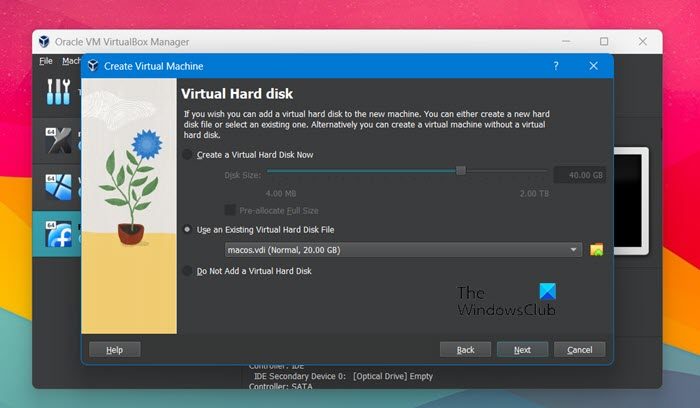Click the IDE Secondary Device 0 text

[x=343, y=376]
